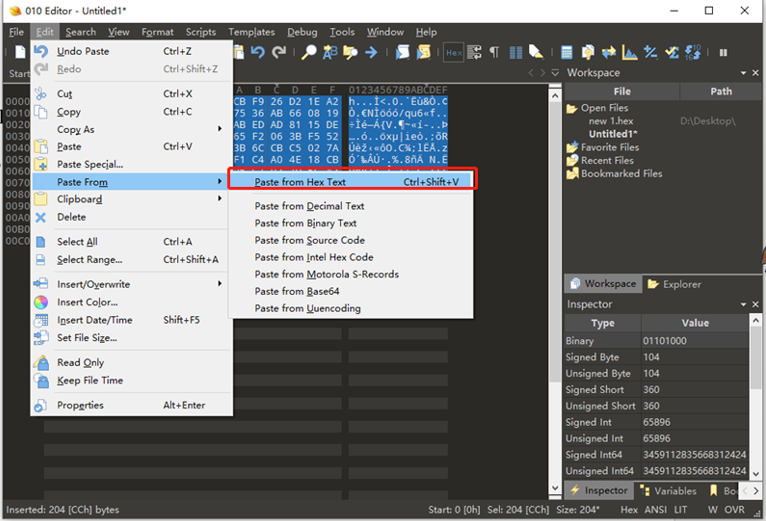This screenshot has width=766, height=521.
Task: Close the Workspace panel
Action: coord(755,73)
